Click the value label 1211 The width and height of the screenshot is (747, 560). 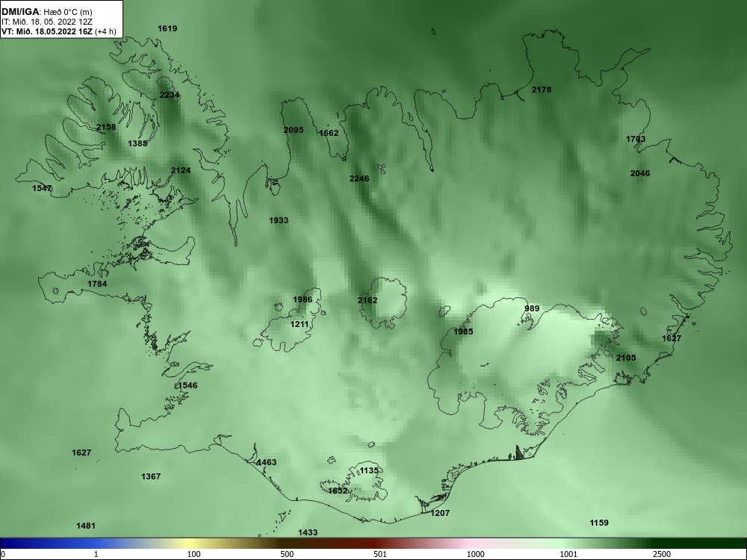tap(300, 325)
